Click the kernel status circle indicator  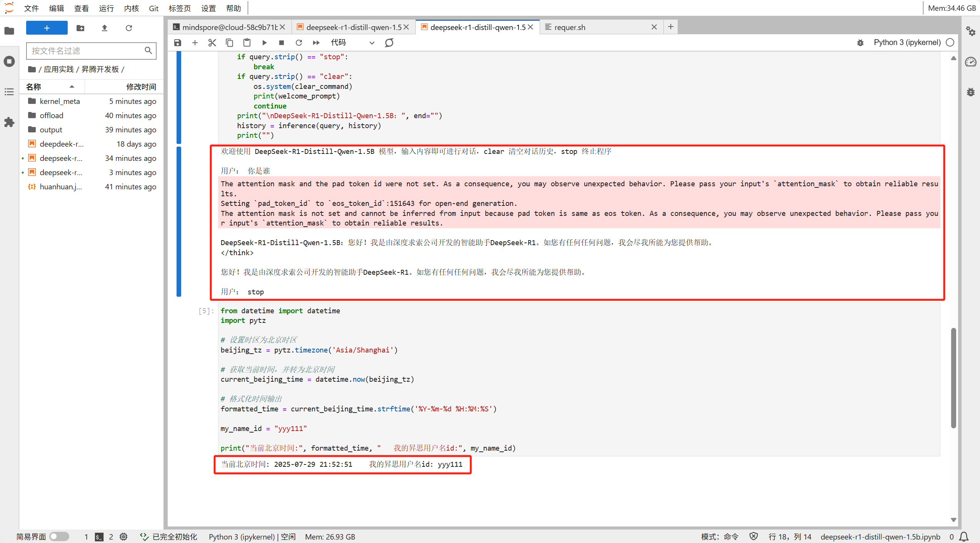point(950,43)
